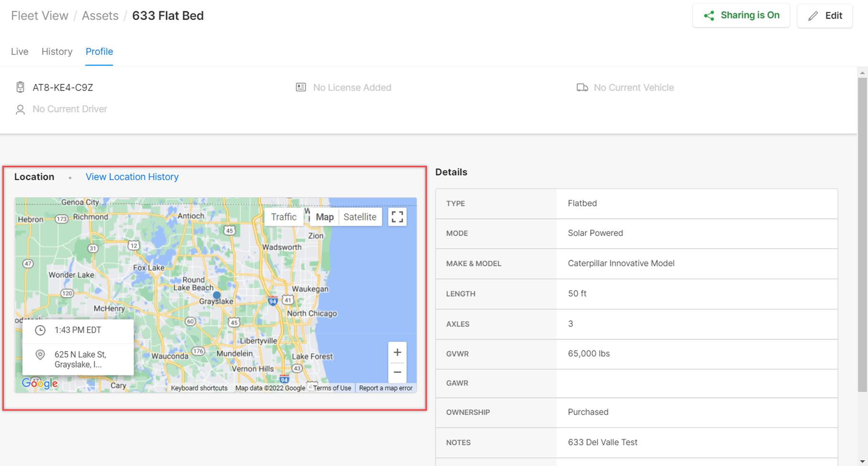Image resolution: width=868 pixels, height=466 pixels.
Task: Click the axles value 3
Action: (x=570, y=324)
